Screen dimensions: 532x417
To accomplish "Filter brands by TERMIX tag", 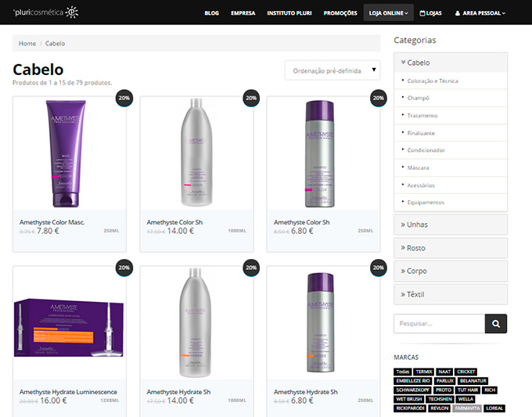I will tap(424, 372).
